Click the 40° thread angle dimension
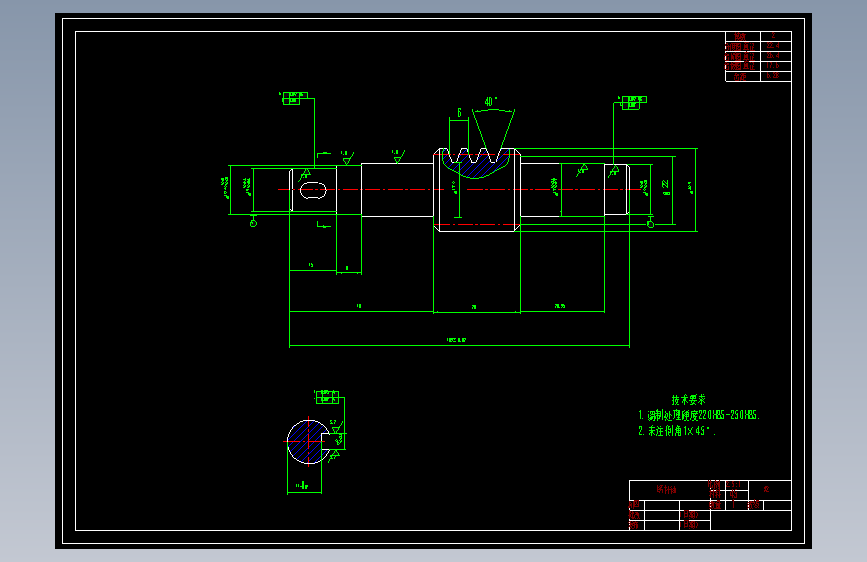Screen dimensions: 867x562 point(490,101)
